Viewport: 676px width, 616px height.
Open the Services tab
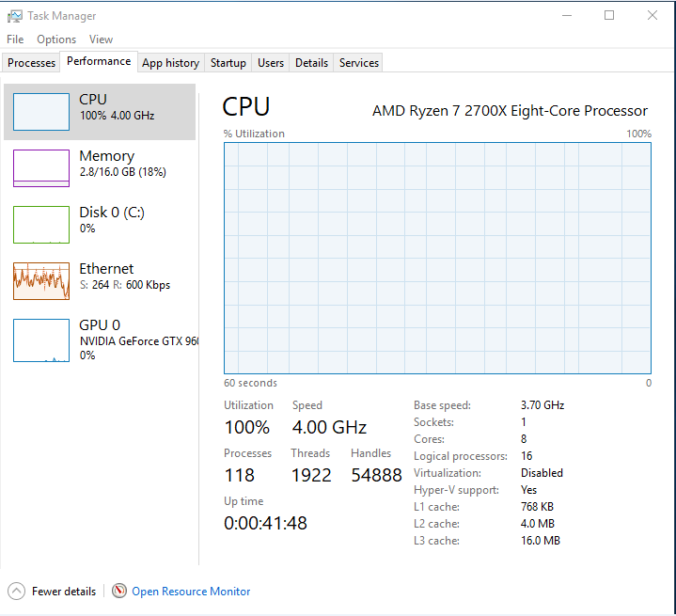[359, 63]
